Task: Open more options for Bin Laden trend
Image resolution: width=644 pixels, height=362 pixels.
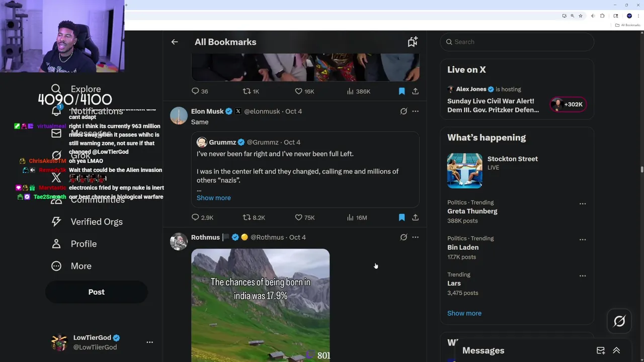Action: point(583,240)
